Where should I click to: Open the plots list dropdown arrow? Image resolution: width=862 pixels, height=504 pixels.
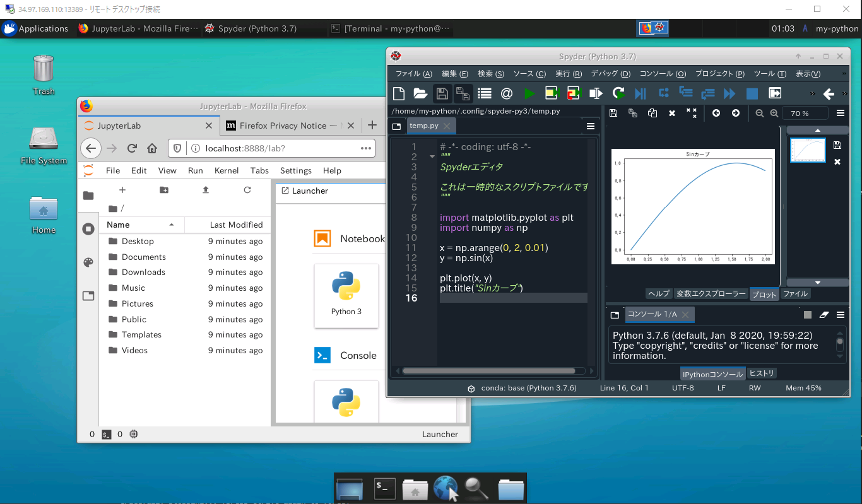pyautogui.click(x=817, y=282)
